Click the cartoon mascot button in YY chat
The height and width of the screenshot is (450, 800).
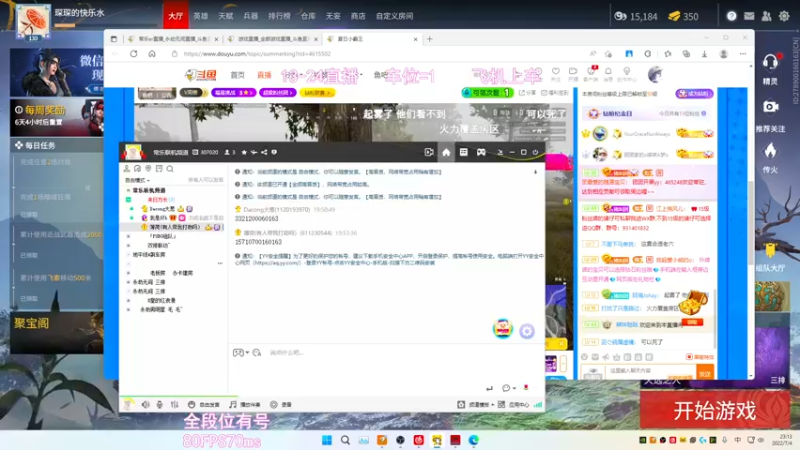pos(503,328)
